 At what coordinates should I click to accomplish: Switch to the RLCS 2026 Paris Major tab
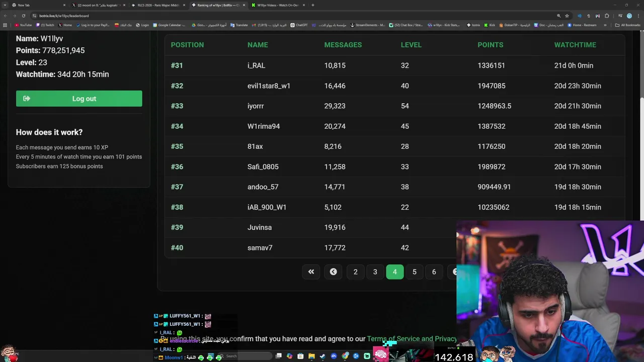click(158, 5)
